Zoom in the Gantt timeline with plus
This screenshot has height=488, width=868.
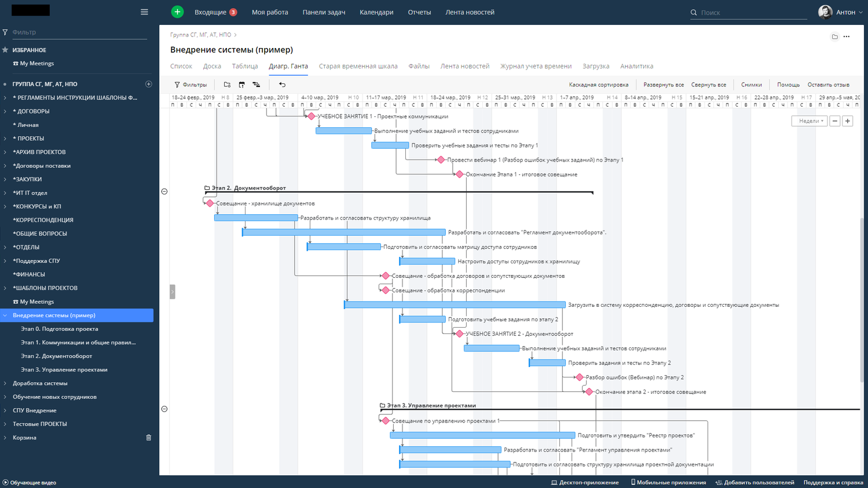click(x=848, y=121)
